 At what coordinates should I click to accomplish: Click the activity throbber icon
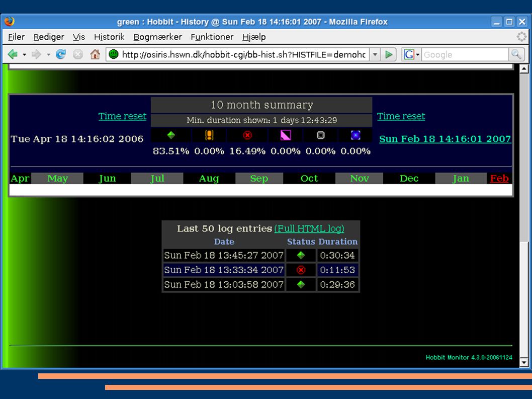(521, 36)
